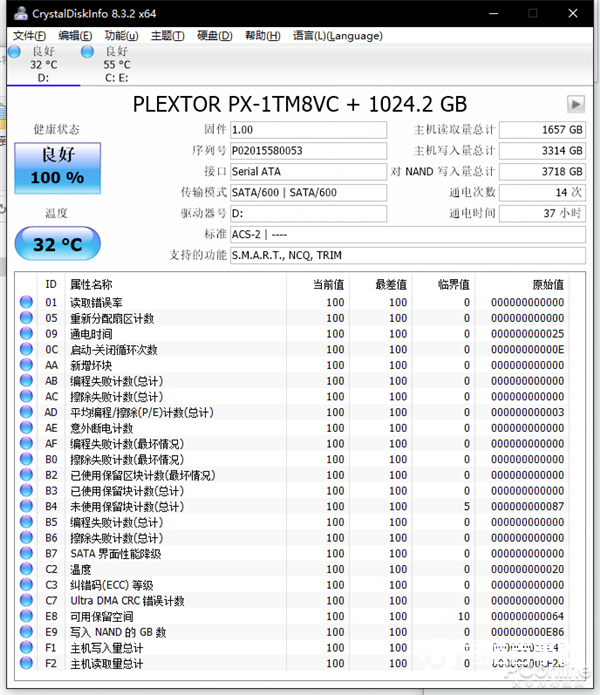600x695 pixels.
Task: Click the status icon for attribute AD
Action: 27,412
